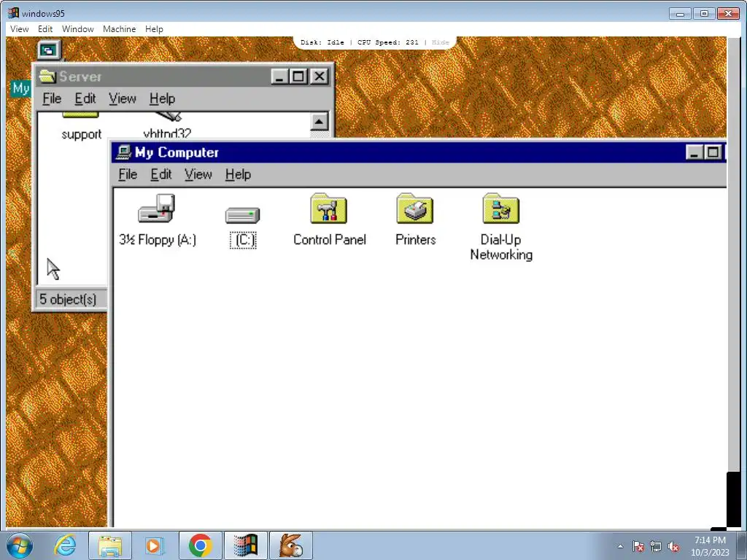The image size is (747, 560).
Task: Open the emulator View menu
Action: click(20, 29)
